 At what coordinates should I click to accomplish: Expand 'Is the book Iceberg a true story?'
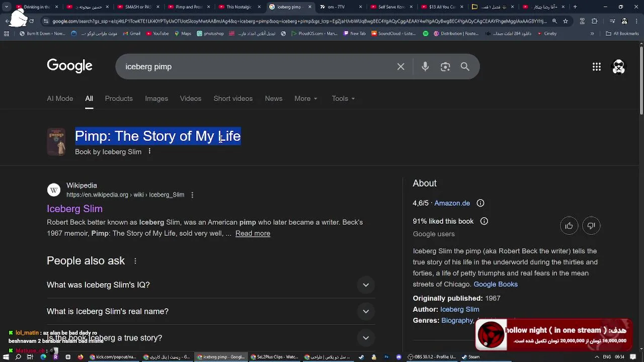point(211,338)
